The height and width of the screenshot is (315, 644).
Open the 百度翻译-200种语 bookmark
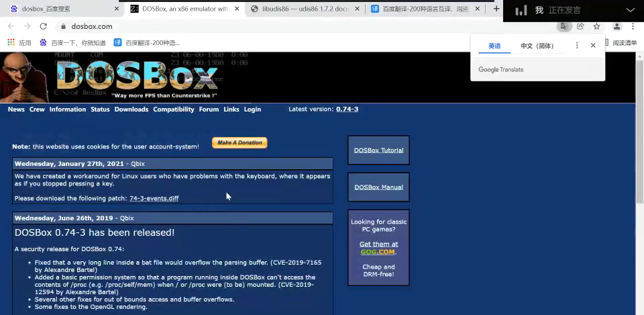click(147, 42)
